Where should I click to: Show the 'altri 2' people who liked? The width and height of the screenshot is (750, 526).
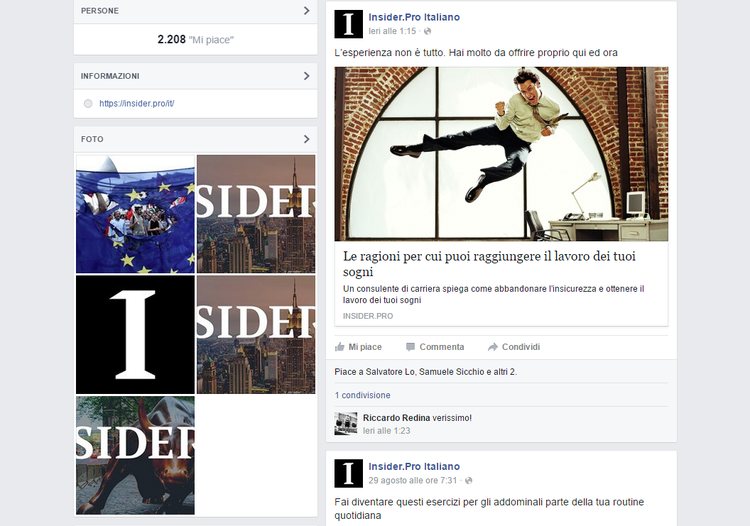pyautogui.click(x=505, y=372)
